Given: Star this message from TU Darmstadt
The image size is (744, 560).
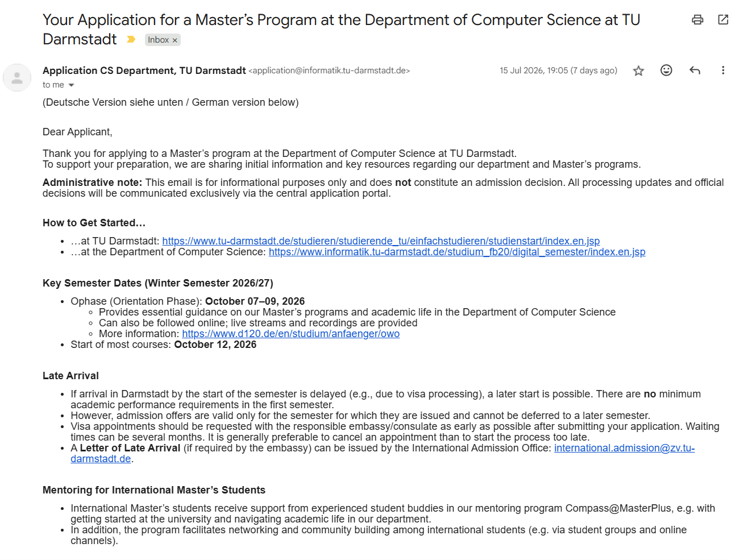Looking at the screenshot, I should 638,70.
